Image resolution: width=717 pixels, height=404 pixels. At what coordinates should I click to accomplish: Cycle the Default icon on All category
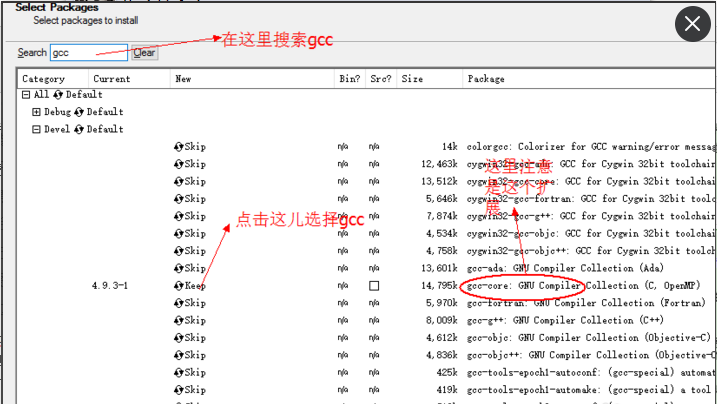click(58, 95)
